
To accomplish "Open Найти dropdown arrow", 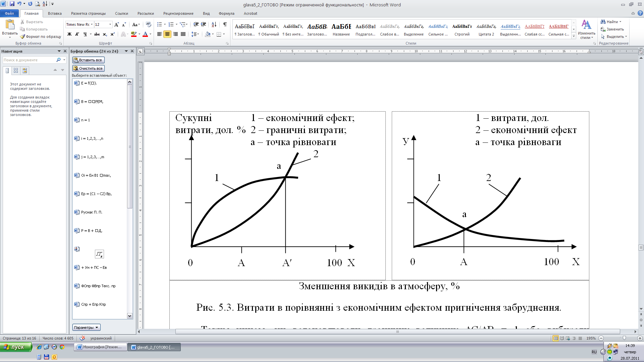I will click(620, 22).
